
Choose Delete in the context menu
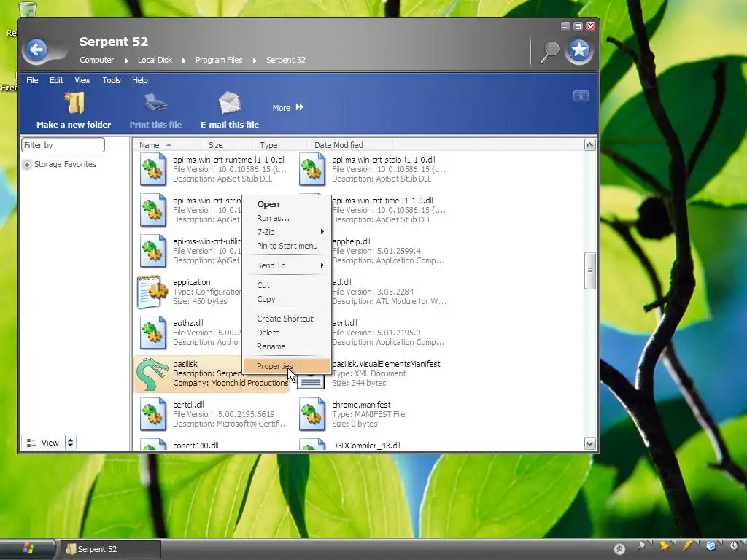287,332
